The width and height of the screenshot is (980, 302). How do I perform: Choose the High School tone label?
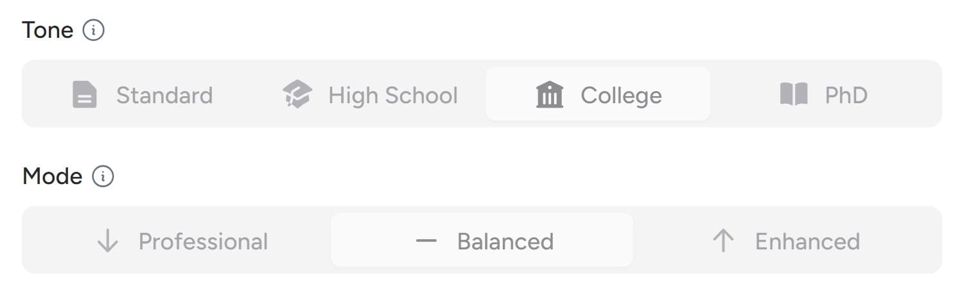coord(393,96)
